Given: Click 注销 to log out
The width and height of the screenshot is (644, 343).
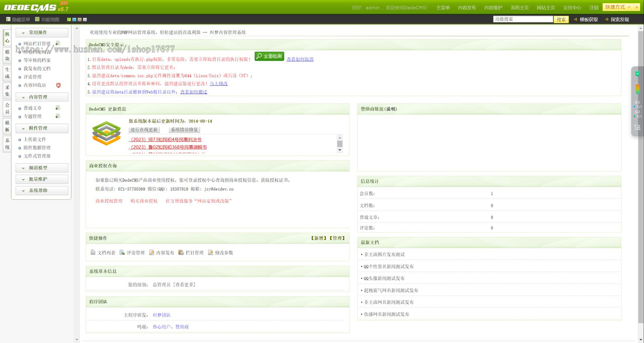Looking at the screenshot, I should [x=594, y=8].
